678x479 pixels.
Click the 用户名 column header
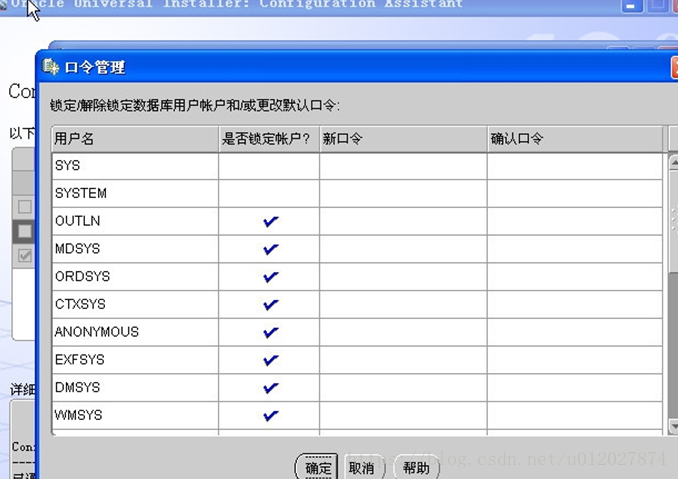point(135,139)
